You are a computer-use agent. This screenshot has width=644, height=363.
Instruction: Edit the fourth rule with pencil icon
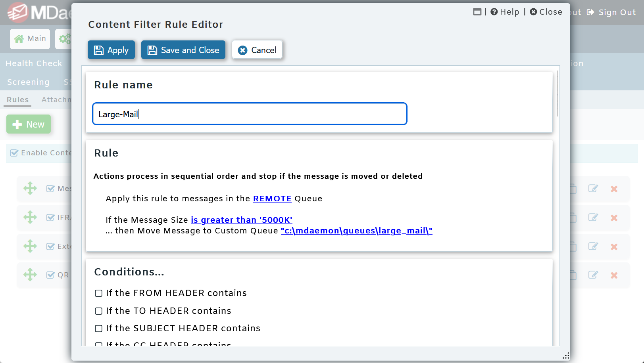(593, 275)
